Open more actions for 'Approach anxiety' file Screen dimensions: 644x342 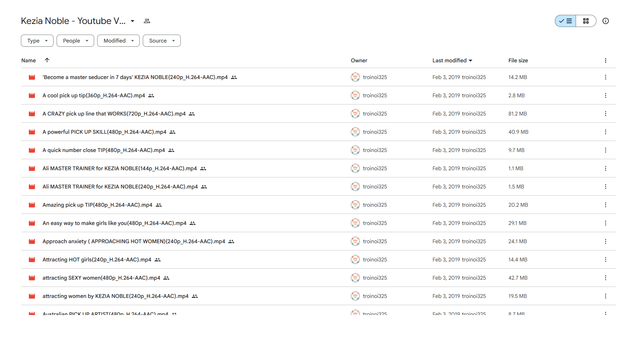tap(606, 241)
